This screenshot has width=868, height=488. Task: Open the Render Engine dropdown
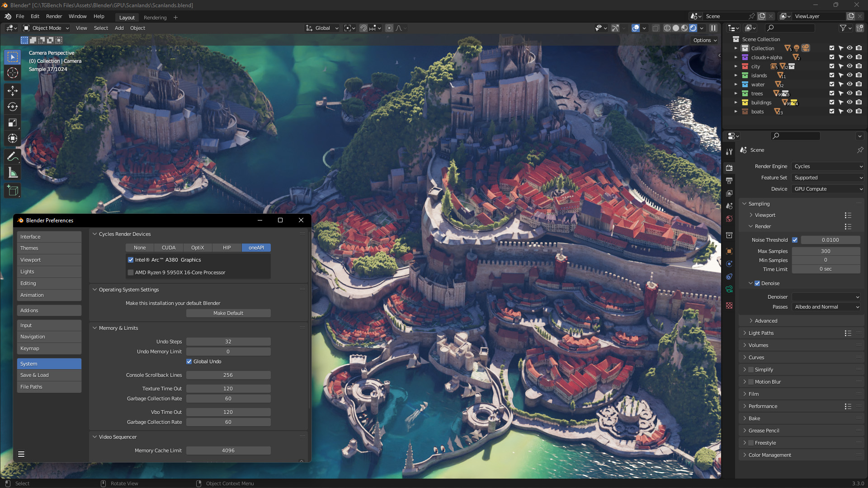coord(827,166)
